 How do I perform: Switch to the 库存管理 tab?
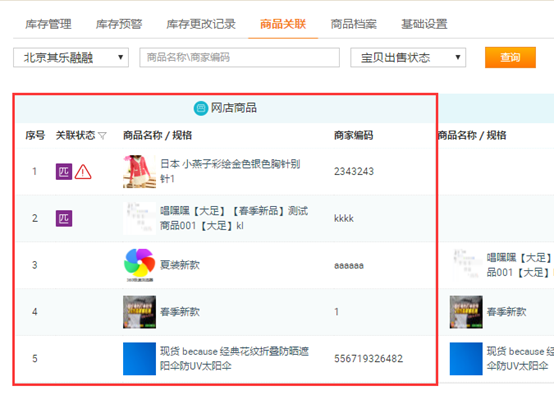click(48, 24)
